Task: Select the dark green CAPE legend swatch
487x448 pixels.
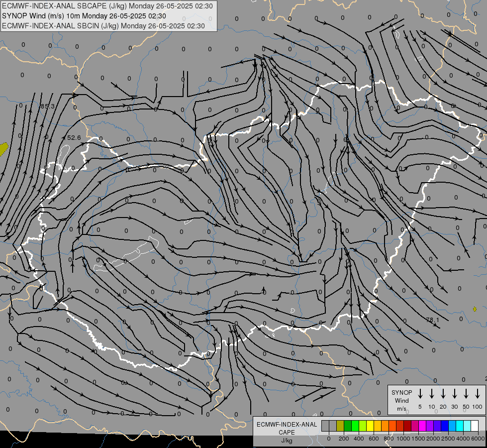Action: 348,426
